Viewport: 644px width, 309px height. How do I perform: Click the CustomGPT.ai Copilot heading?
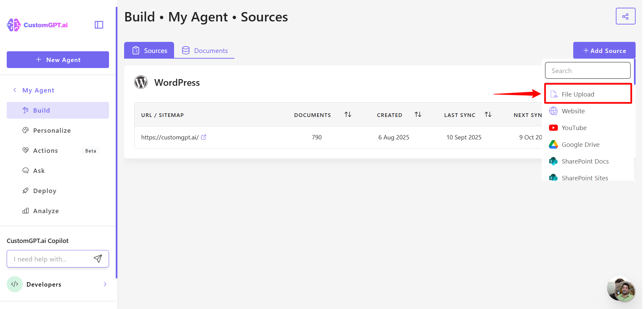(x=38, y=241)
